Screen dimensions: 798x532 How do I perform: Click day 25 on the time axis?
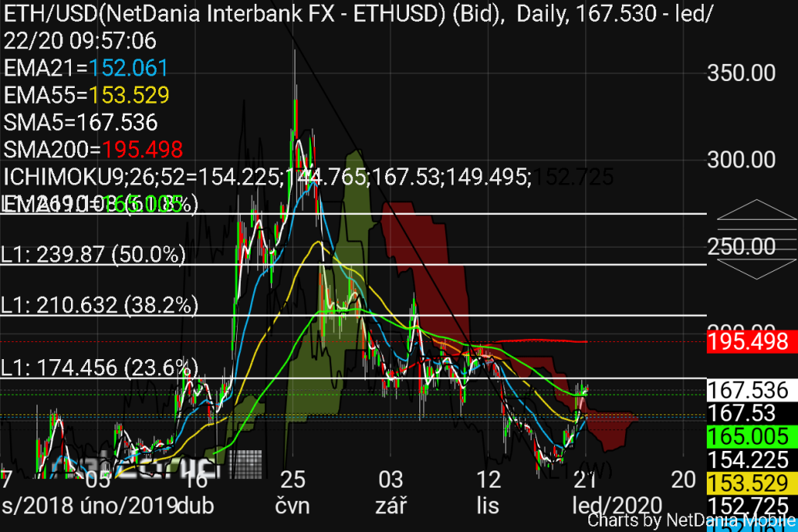pyautogui.click(x=293, y=480)
